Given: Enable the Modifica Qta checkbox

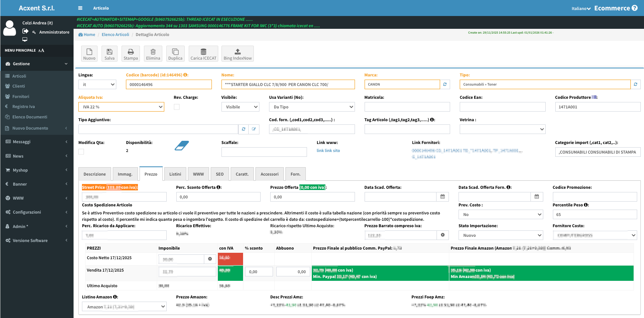Looking at the screenshot, I should click(x=81, y=152).
